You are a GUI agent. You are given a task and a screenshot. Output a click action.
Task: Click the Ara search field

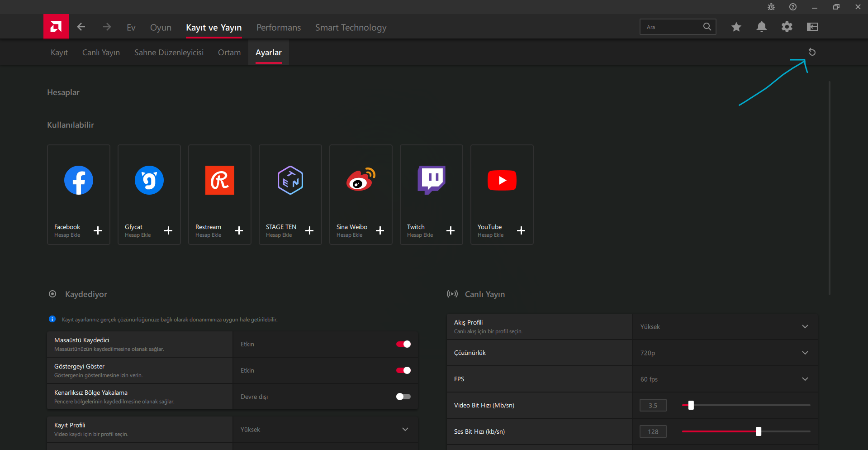[678, 27]
